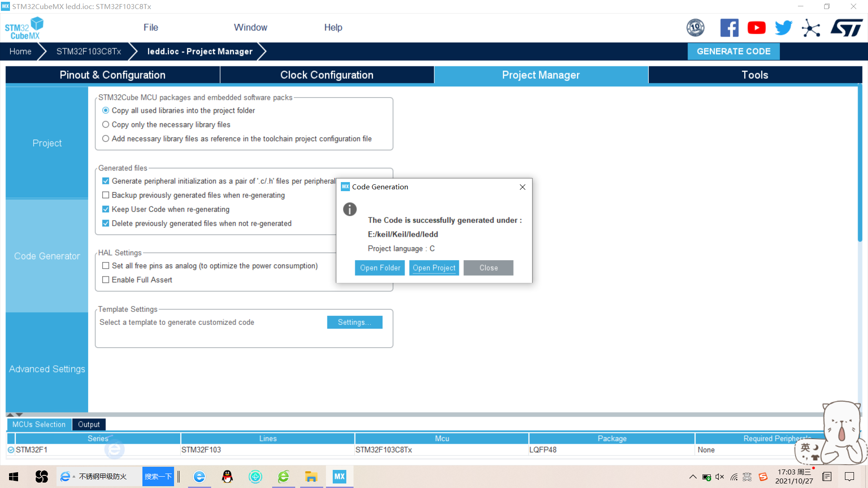The height and width of the screenshot is (488, 868).
Task: Click the Output tab in bottom panel
Action: coord(88,424)
